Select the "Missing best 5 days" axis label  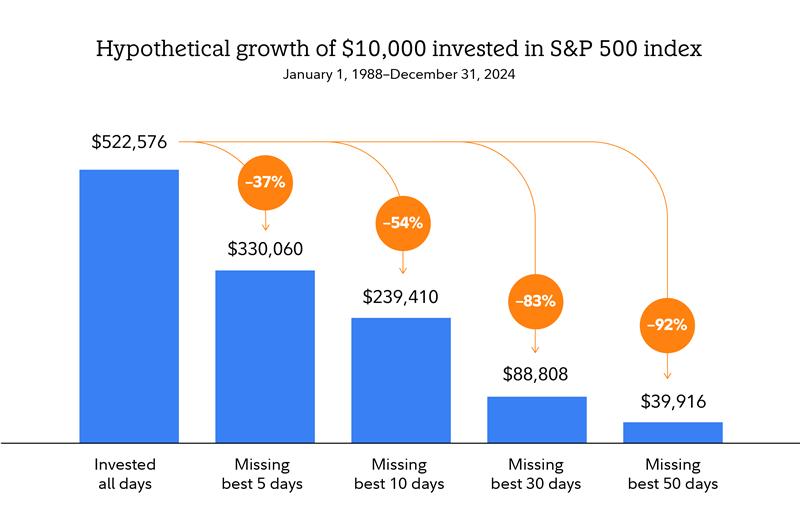coord(265,474)
